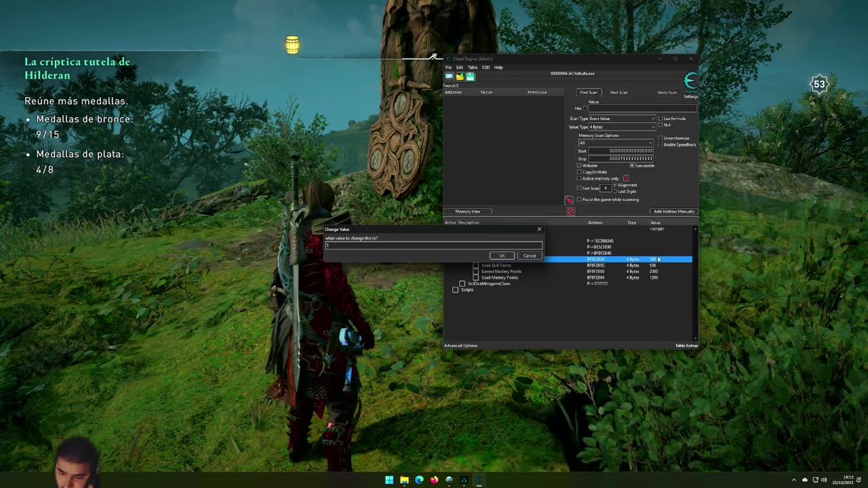Open File Explorer from taskbar
The image size is (868, 488).
404,480
